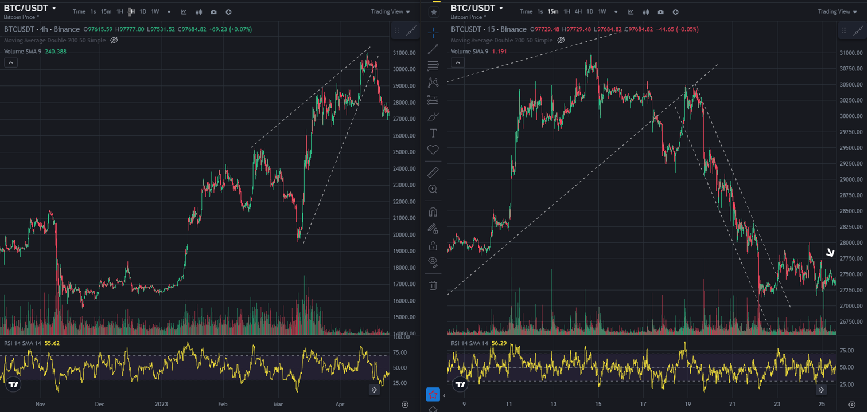Select the crosshair cursor tool
The height and width of the screenshot is (412, 868).
(433, 32)
